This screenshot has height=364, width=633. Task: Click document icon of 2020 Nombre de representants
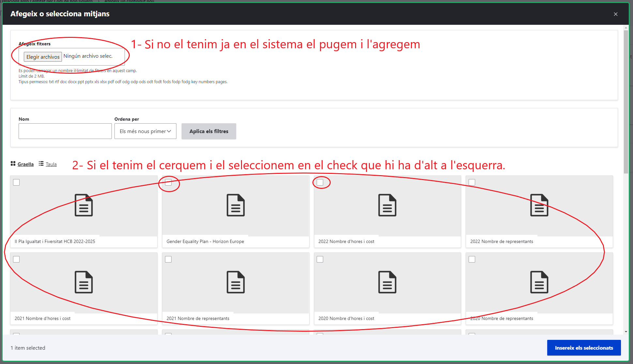539,282
